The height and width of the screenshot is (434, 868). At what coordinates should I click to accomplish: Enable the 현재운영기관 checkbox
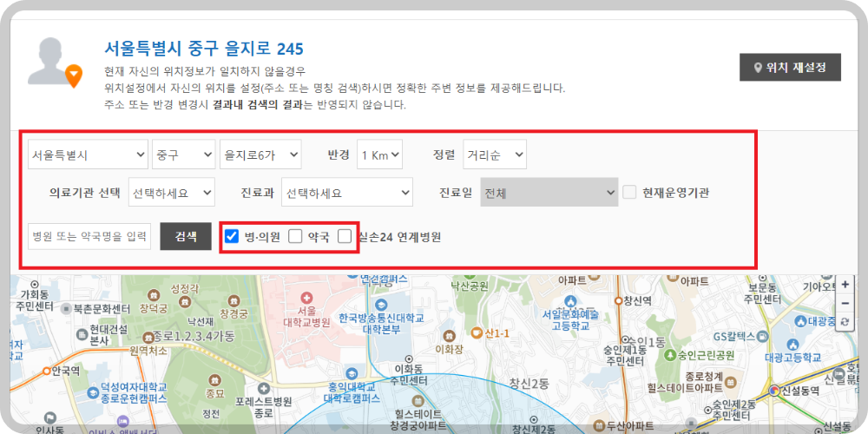tap(629, 192)
